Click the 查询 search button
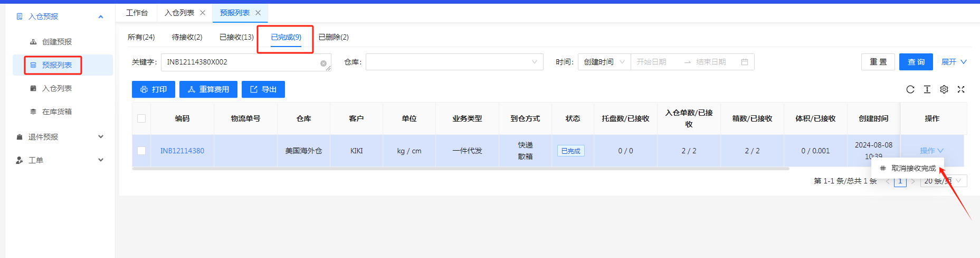This screenshot has height=258, width=980. (x=916, y=62)
